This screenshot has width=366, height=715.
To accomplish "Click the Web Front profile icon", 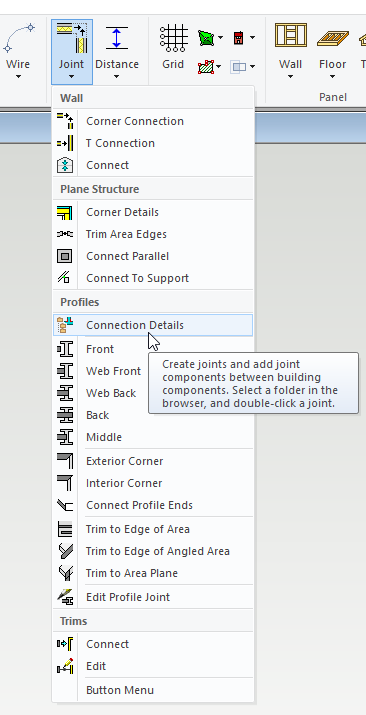I will pos(65,371).
